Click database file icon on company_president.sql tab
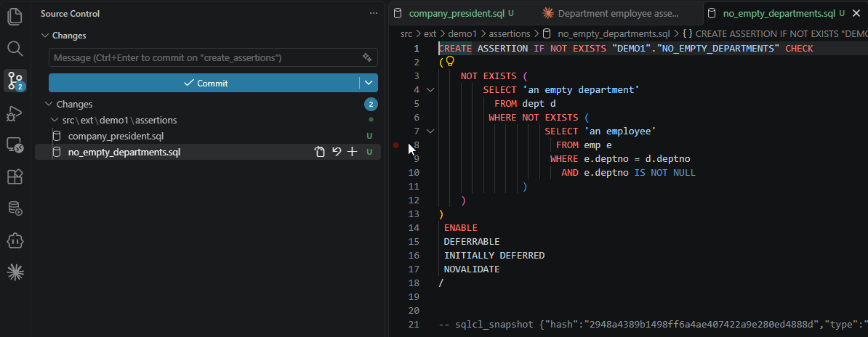The width and height of the screenshot is (868, 337). tap(398, 13)
